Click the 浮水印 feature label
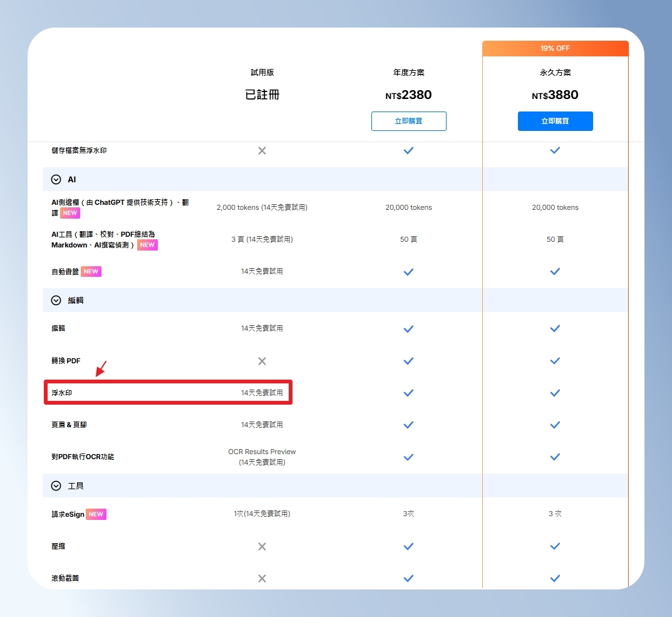The width and height of the screenshot is (672, 617). click(x=62, y=393)
